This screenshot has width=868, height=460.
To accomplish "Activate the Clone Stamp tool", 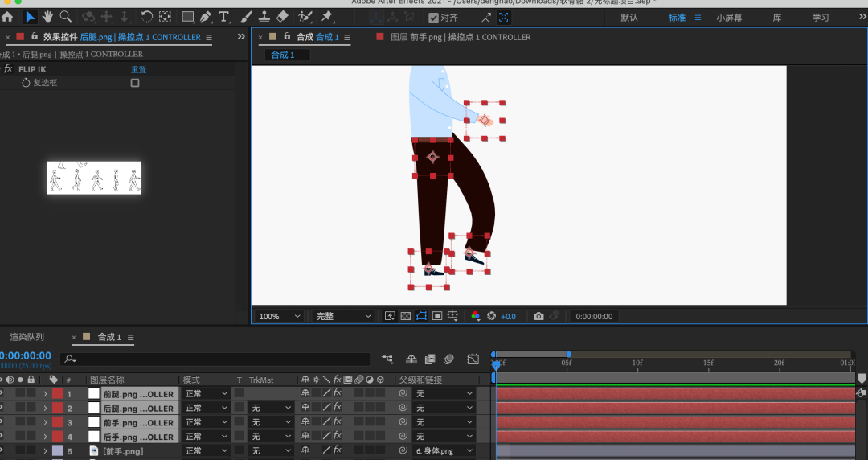I will click(264, 17).
